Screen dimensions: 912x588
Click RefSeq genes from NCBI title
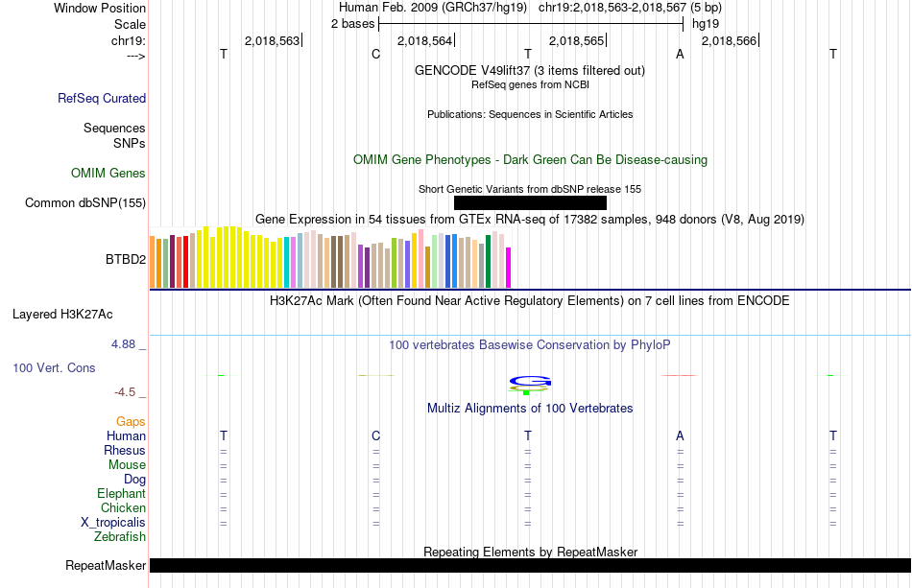[530, 84]
